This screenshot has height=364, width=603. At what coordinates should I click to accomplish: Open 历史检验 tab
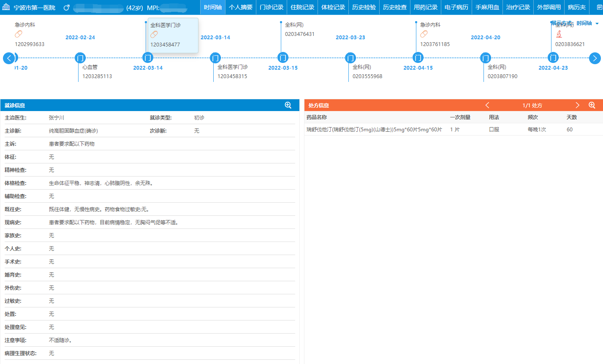[x=364, y=7]
